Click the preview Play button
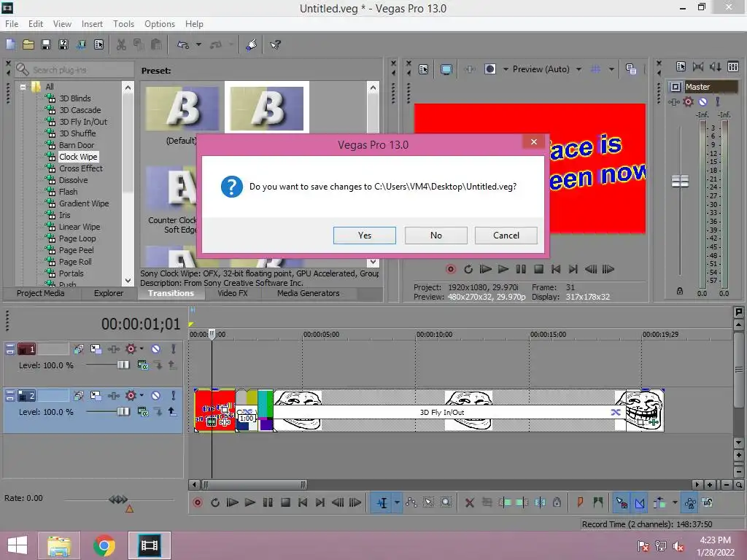The image size is (747, 560). point(503,269)
